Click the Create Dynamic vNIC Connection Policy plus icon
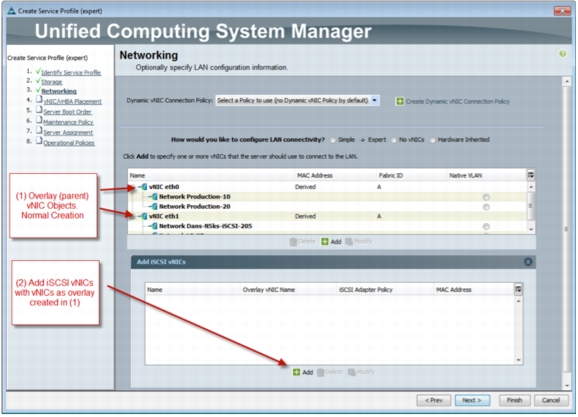578x417 pixels. (x=400, y=101)
